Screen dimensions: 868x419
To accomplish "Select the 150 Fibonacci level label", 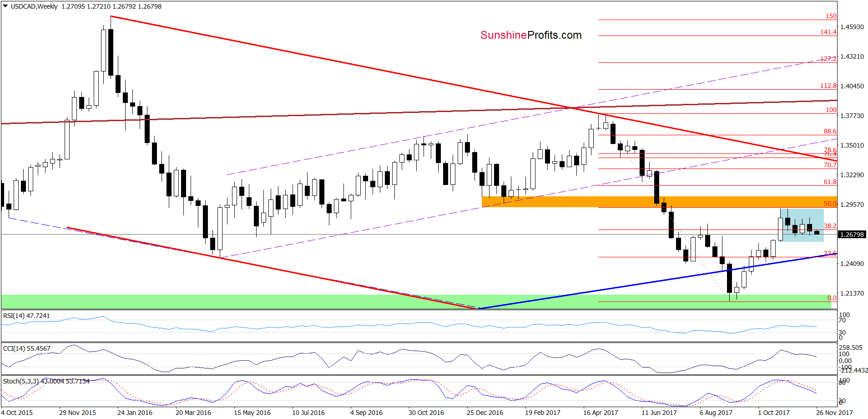I will tap(831, 16).
